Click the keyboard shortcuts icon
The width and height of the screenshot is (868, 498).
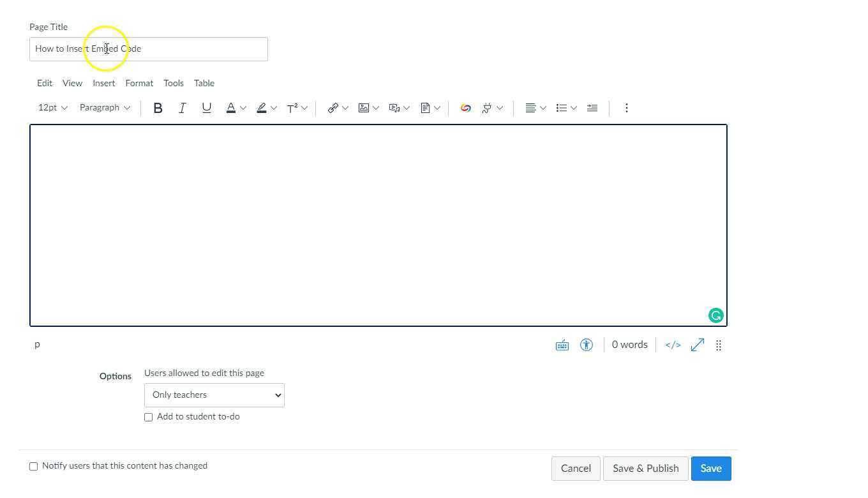click(562, 345)
